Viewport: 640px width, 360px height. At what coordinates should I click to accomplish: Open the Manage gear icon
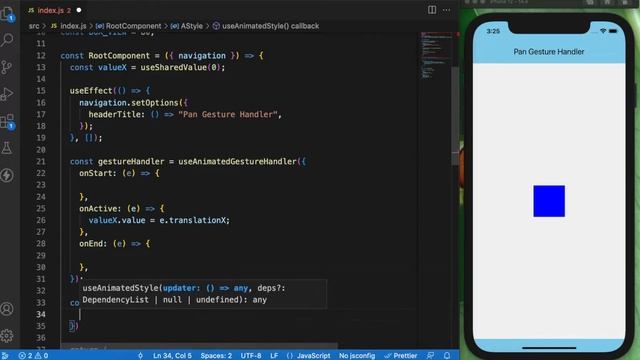[x=7, y=336]
